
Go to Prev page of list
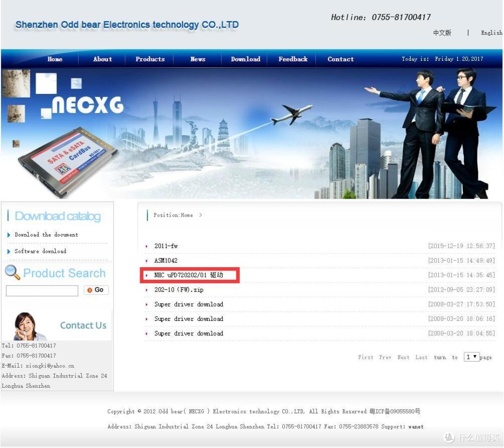385,357
